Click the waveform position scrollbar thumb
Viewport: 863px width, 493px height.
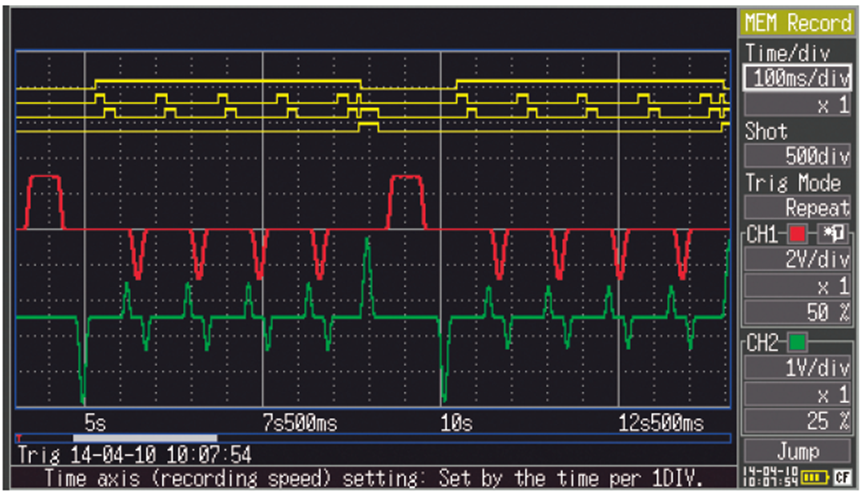[145, 438]
